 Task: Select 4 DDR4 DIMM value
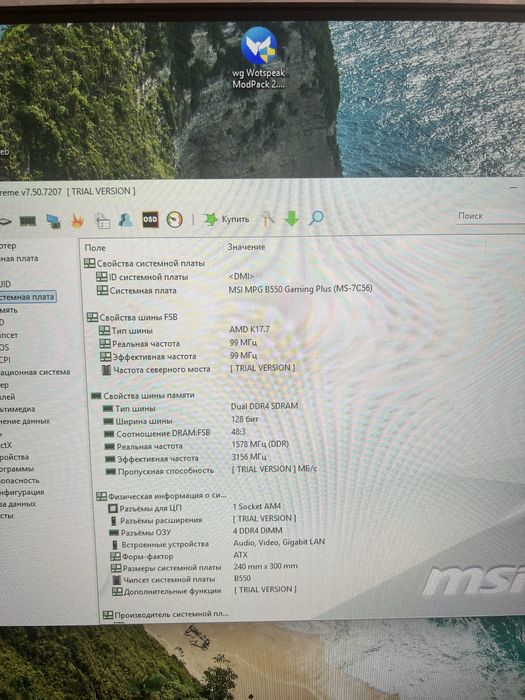(258, 530)
